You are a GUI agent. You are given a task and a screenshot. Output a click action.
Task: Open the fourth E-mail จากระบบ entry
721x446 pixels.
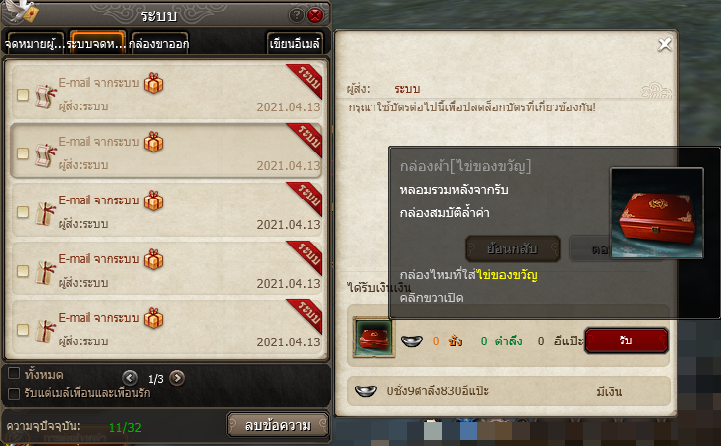click(x=168, y=268)
